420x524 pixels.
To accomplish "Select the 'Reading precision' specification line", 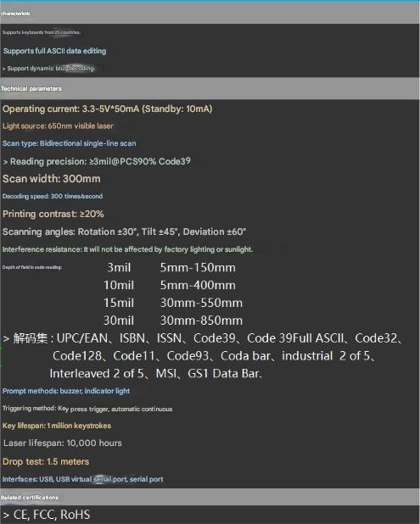I will coord(97,161).
